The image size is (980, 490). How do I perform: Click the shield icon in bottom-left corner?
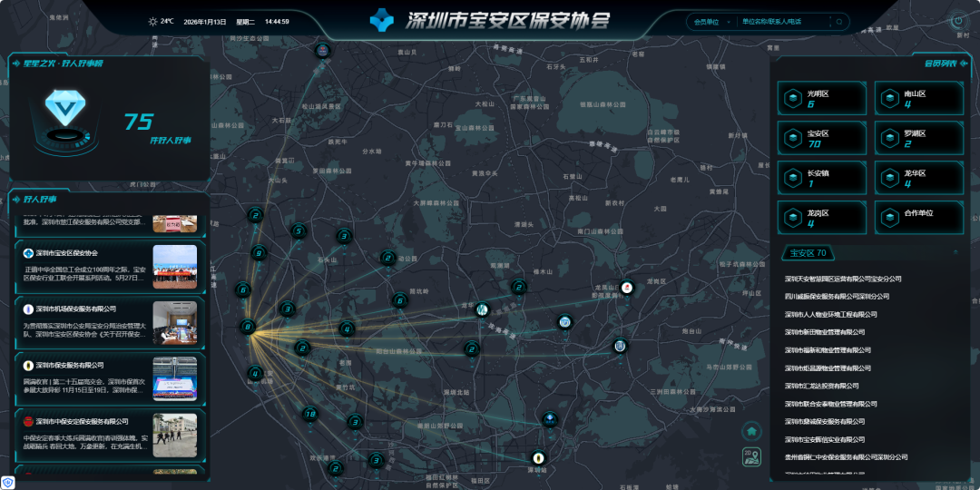[8, 483]
